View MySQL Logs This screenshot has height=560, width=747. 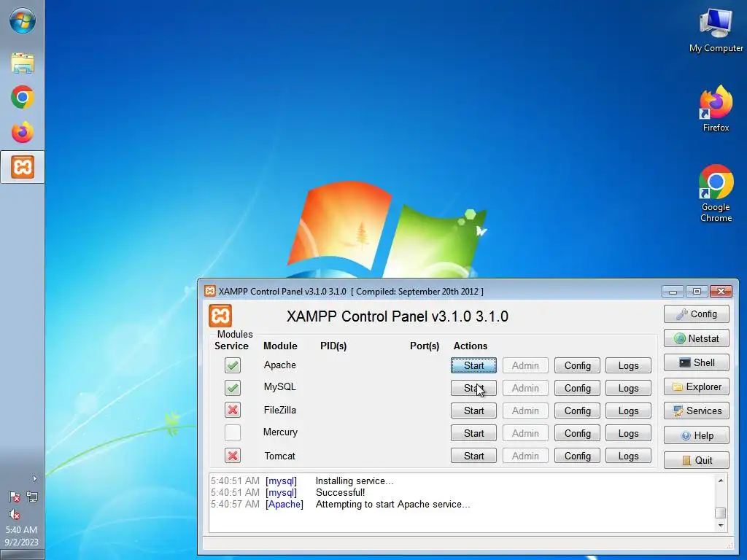click(x=628, y=388)
